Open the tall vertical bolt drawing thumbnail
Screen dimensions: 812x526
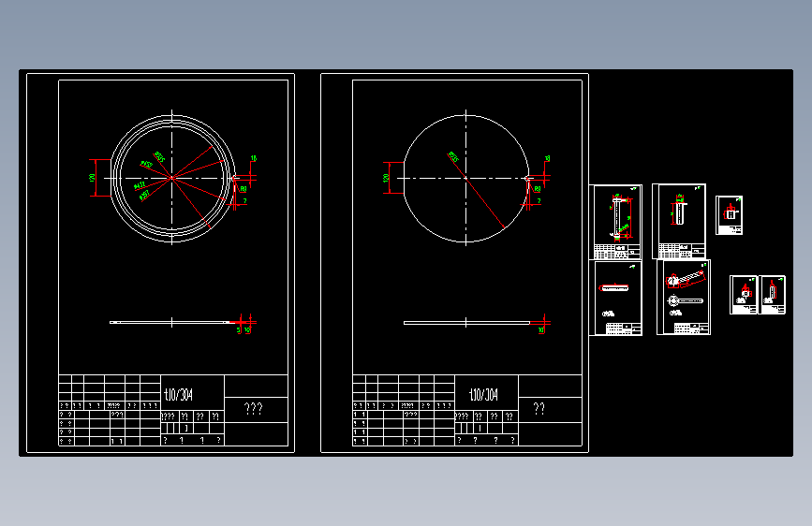(x=615, y=222)
